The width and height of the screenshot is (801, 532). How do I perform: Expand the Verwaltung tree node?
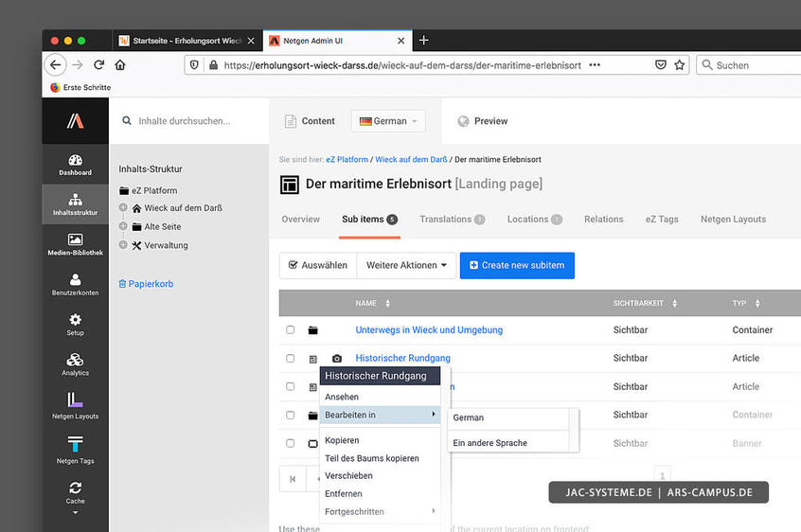click(x=123, y=244)
